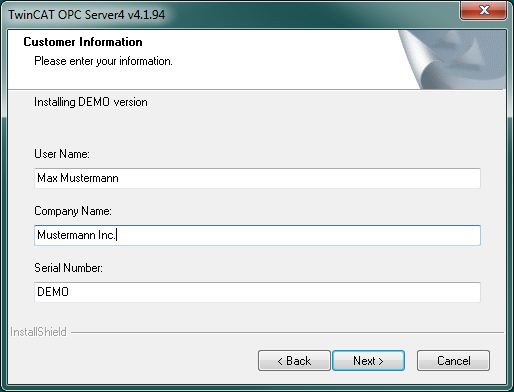The height and width of the screenshot is (392, 514).
Task: Click the 'Installing DEMO version' text
Action: pos(91,102)
